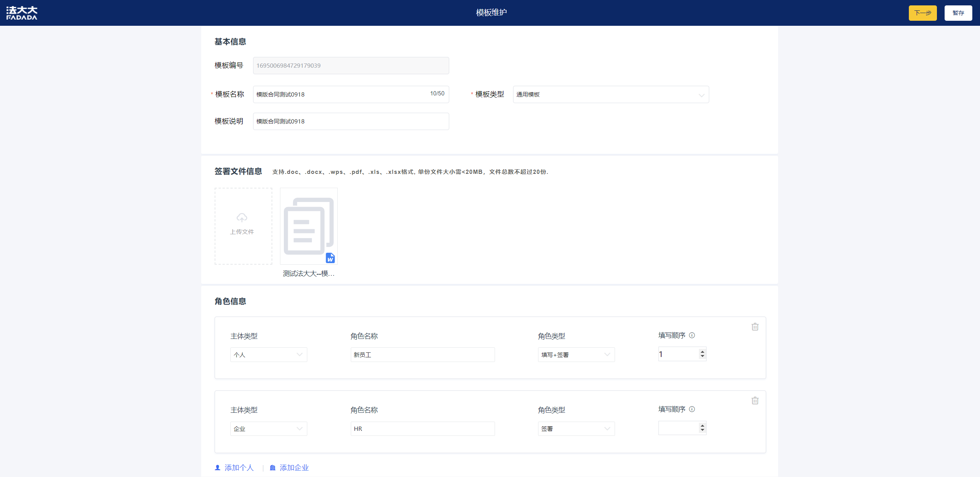The height and width of the screenshot is (477, 980).
Task: Click the Word document badge icon
Action: tap(330, 258)
